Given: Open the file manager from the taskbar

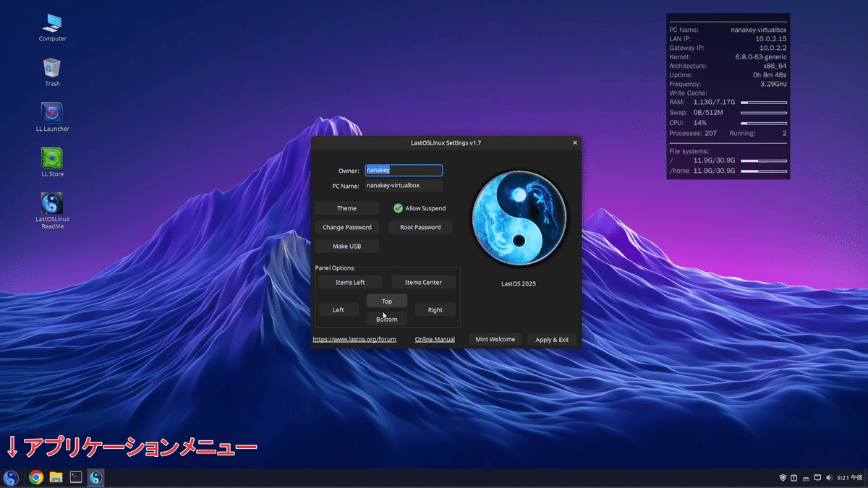Looking at the screenshot, I should tap(55, 477).
